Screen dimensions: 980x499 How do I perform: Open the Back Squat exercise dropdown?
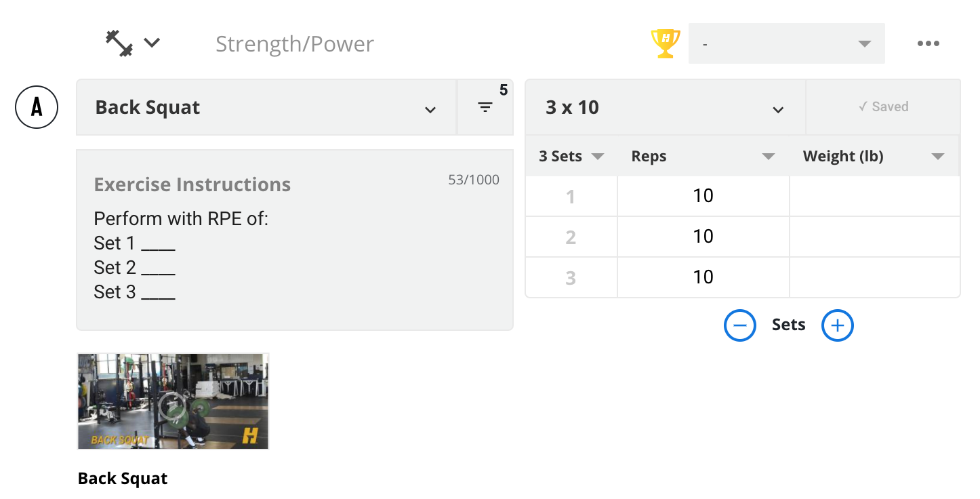click(x=266, y=107)
